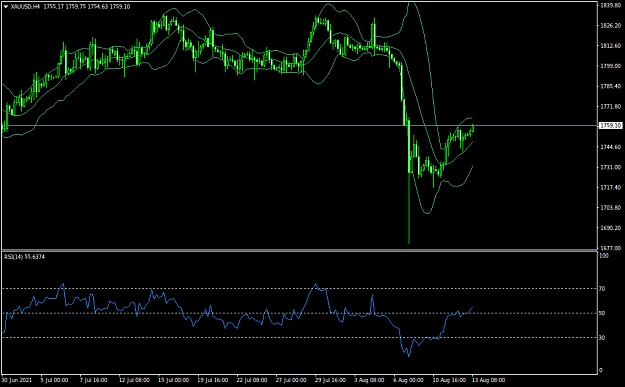Click the 22 Jul 08:00 time label
Viewport: 625px width, 387px height.
coord(252,380)
